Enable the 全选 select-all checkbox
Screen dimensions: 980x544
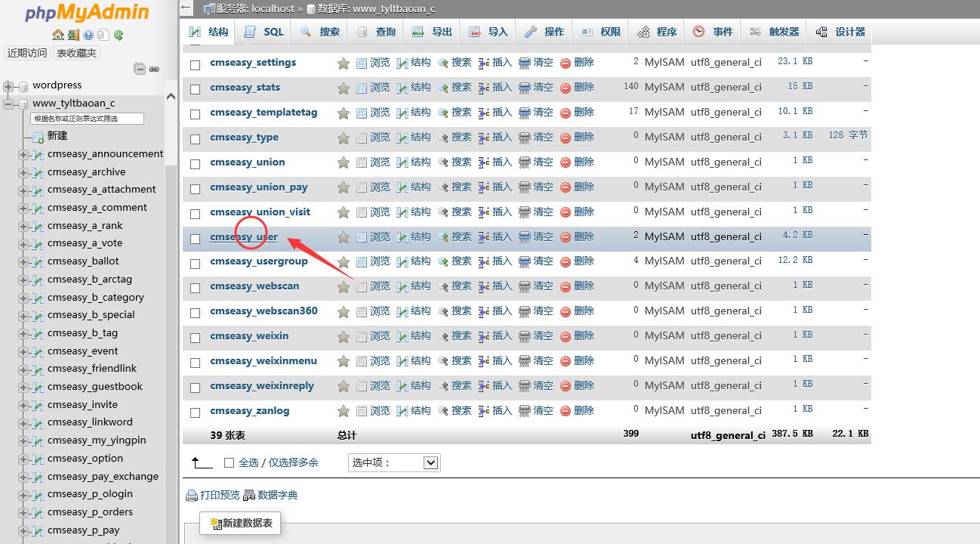pos(230,462)
